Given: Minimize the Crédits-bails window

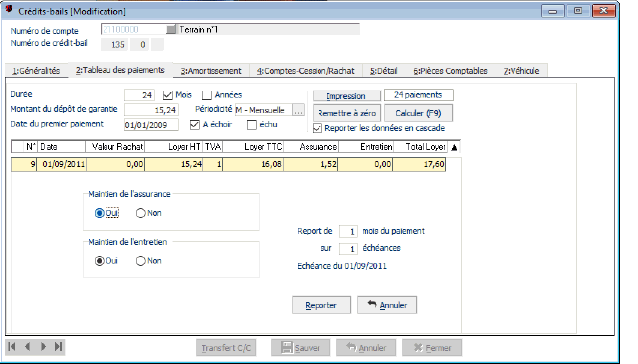Looking at the screenshot, I should [x=553, y=11].
